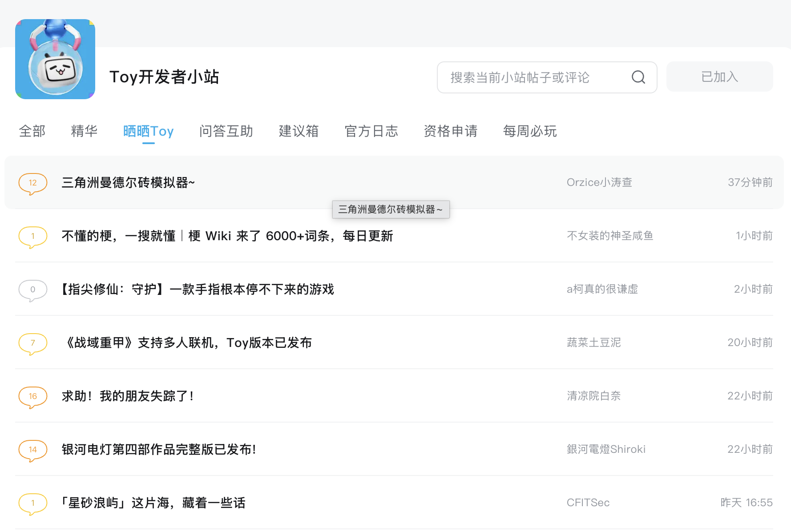Image resolution: width=791 pixels, height=532 pixels.
Task: Click author name 銀河電燈Shiroki
Action: pyautogui.click(x=606, y=449)
